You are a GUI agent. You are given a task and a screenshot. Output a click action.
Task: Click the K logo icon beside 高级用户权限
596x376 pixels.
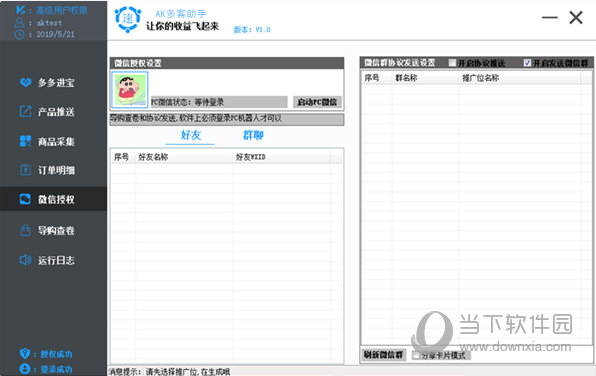coord(21,10)
